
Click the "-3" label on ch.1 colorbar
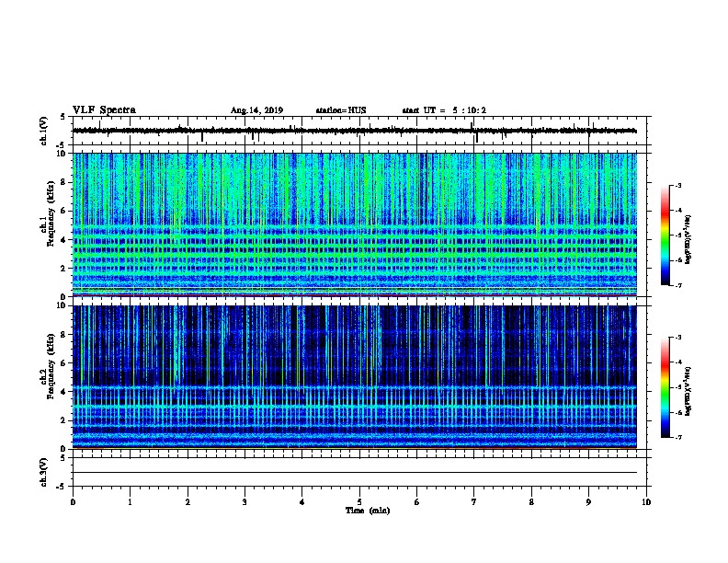677,186
